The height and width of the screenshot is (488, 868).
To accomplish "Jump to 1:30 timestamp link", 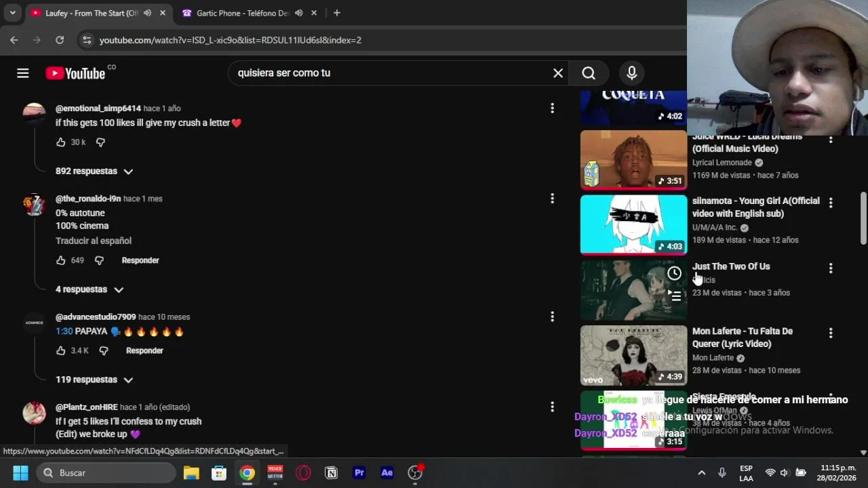I will tap(64, 331).
